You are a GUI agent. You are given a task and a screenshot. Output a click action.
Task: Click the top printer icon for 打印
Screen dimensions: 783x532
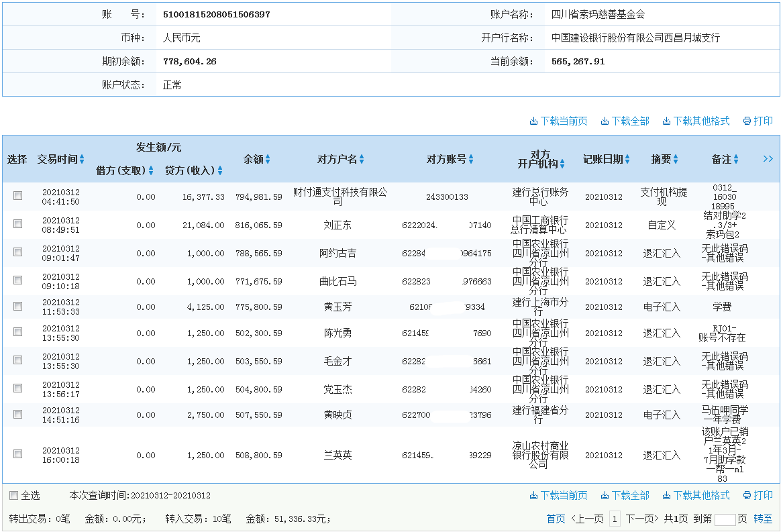tap(747, 121)
